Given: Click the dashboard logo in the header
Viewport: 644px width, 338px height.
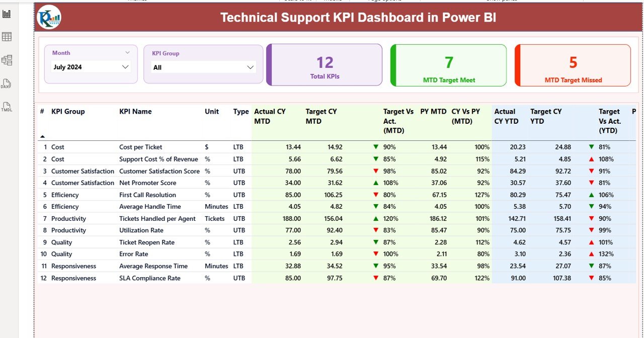Looking at the screenshot, I should tap(49, 18).
